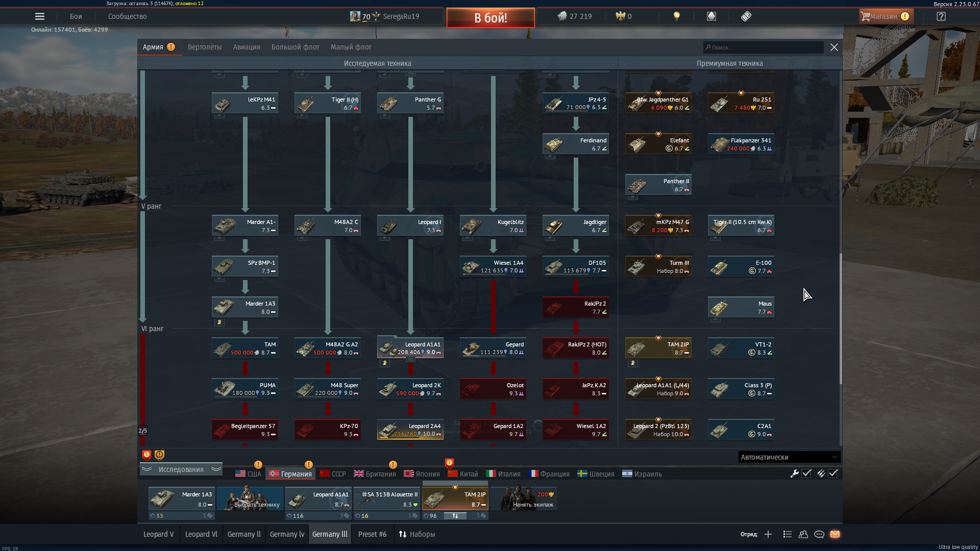Open the Автоматически dropdown

789,457
